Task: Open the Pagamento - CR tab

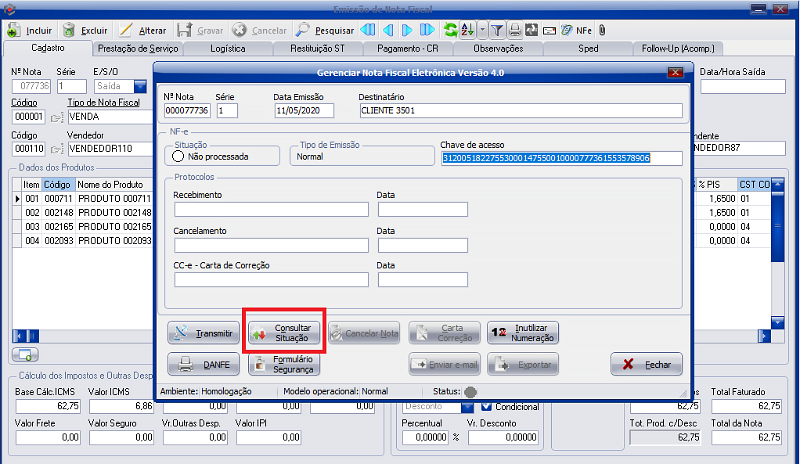Action: click(408, 48)
